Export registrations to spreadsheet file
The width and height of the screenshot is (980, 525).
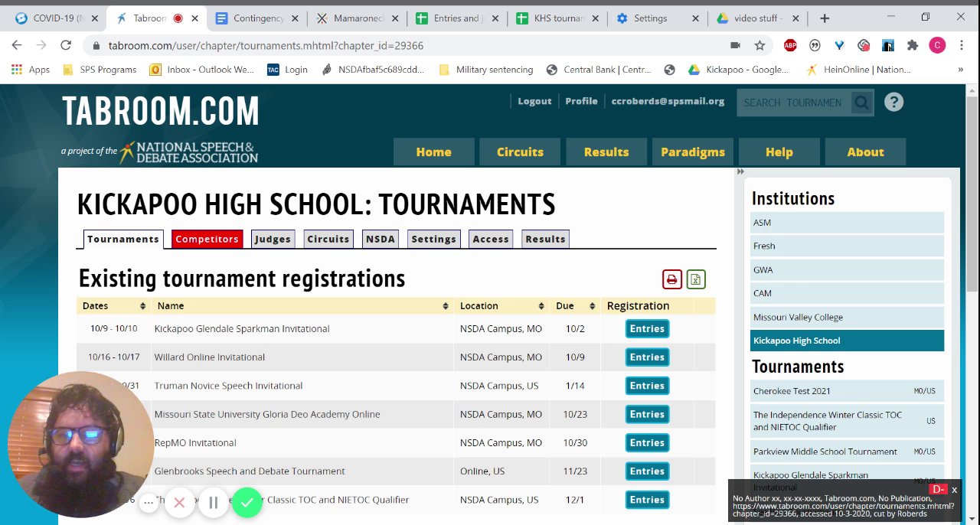tap(696, 279)
